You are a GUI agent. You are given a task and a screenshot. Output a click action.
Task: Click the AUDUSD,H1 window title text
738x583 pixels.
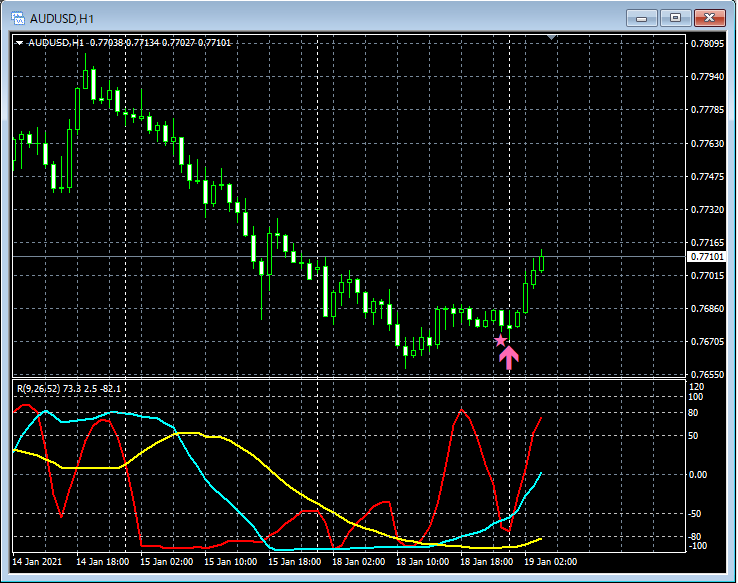pos(64,18)
